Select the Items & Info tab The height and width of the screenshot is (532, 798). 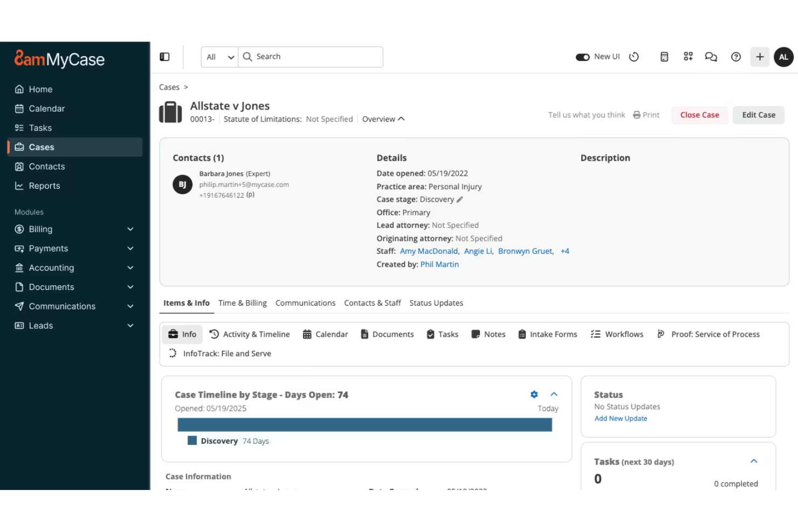click(x=187, y=303)
